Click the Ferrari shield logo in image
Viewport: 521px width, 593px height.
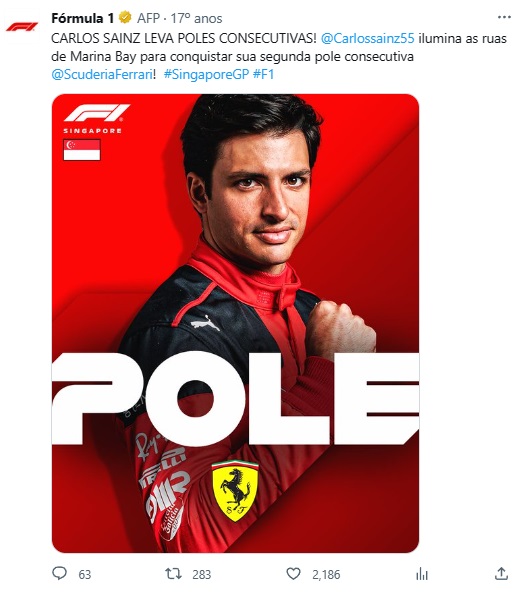(235, 491)
